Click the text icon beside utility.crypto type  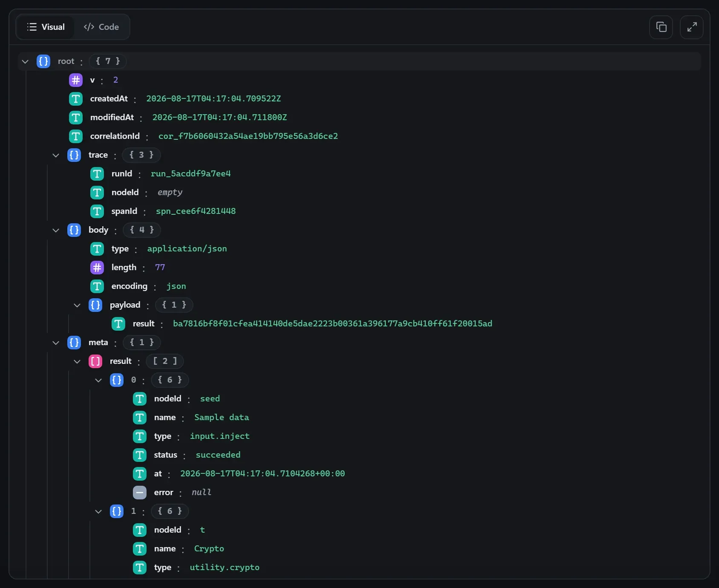coord(140,568)
